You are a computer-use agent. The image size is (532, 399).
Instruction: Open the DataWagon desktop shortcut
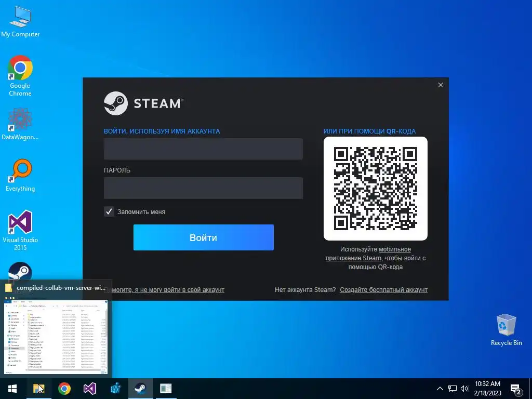click(x=20, y=124)
